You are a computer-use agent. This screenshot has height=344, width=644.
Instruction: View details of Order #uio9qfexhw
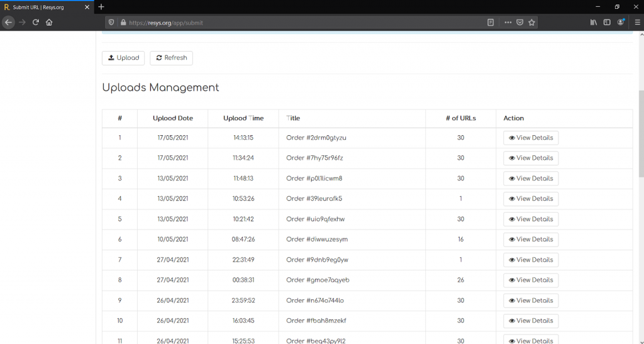(531, 219)
